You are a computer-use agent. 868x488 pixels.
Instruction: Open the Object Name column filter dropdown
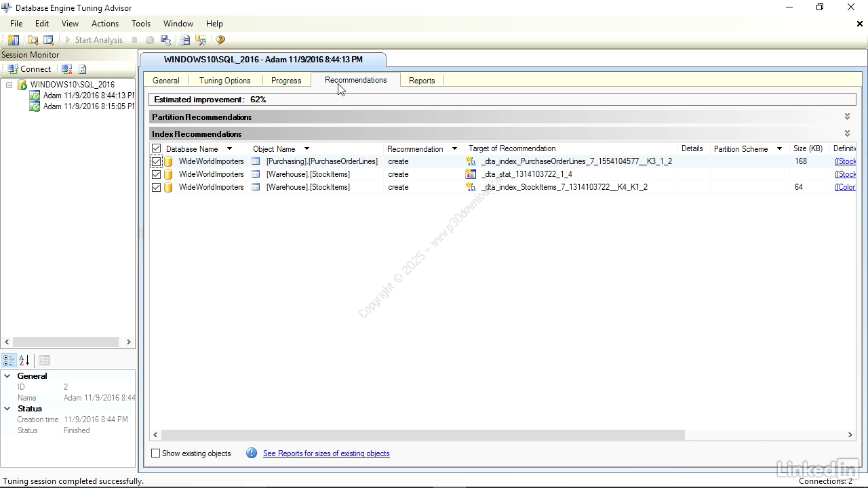[x=307, y=149]
